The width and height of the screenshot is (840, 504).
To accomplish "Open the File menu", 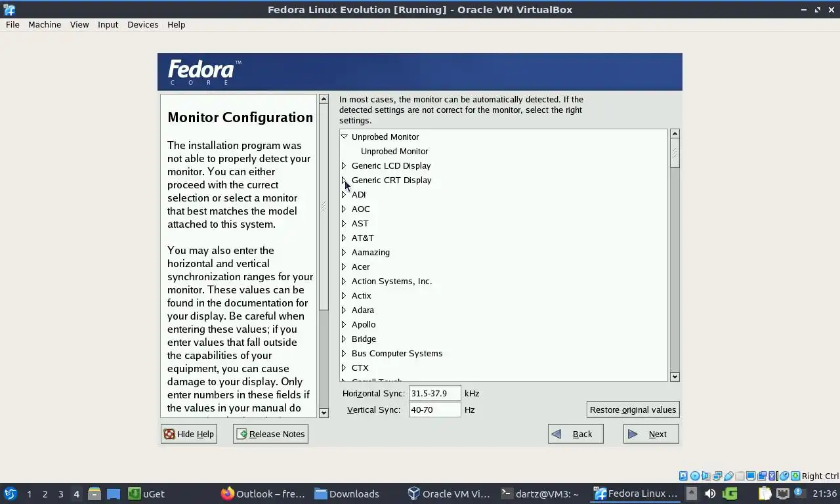I will coord(12,24).
